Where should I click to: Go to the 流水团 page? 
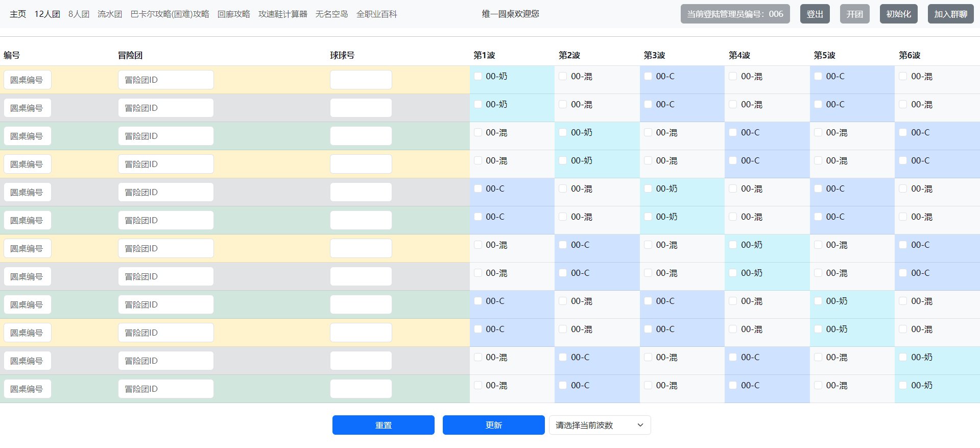[110, 14]
